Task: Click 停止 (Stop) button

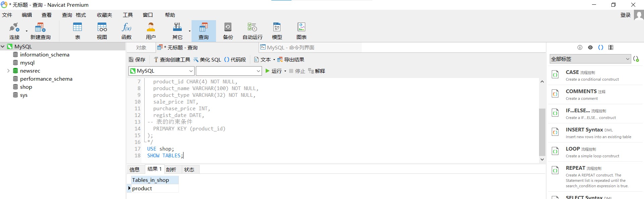Action: [297, 71]
